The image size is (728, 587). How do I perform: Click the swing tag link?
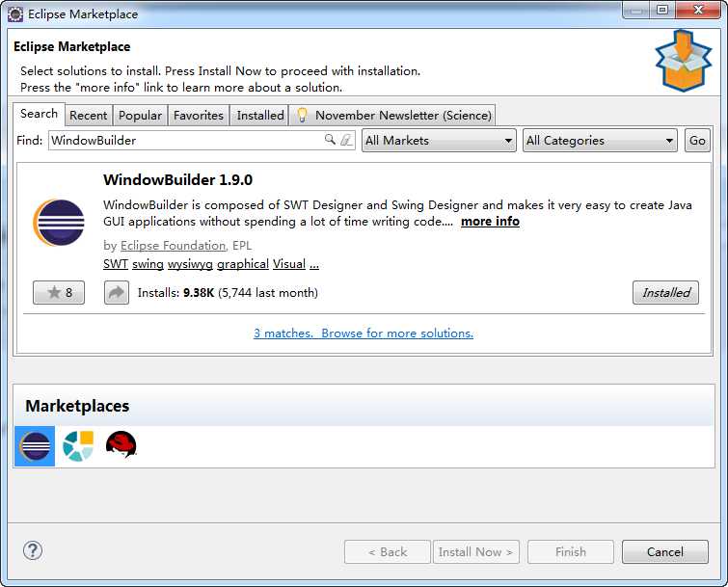click(x=148, y=263)
